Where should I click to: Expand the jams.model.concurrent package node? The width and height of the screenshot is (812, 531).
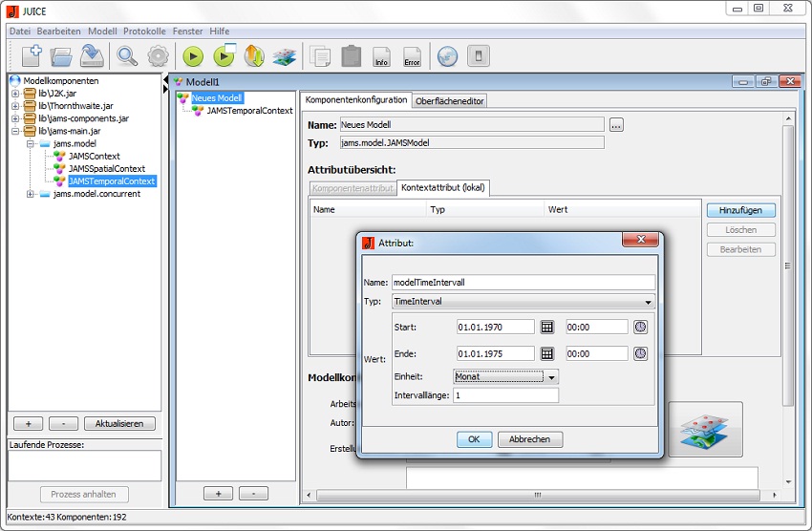click(31, 194)
